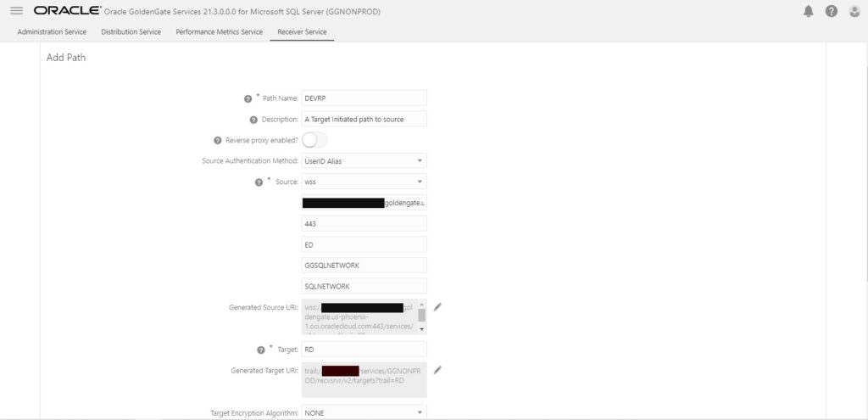Viewport: 868px width, 420px height.
Task: Click the SQLNETWORK alias field
Action: (364, 286)
